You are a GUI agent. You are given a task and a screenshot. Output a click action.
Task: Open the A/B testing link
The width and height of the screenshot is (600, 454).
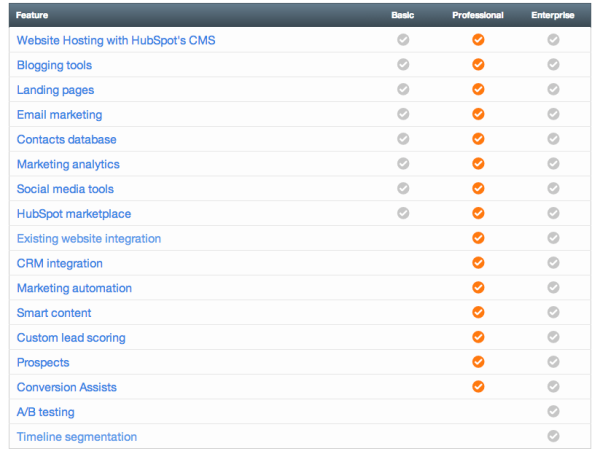click(x=46, y=412)
